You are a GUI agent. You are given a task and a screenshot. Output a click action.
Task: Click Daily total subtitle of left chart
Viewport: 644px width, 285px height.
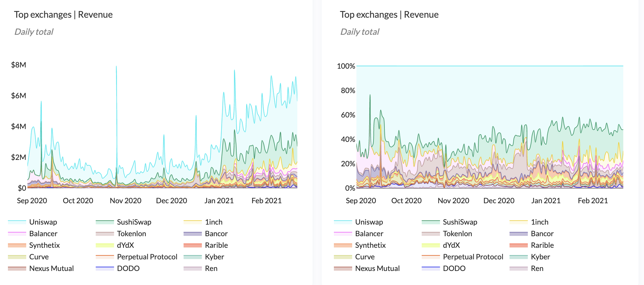(x=34, y=32)
